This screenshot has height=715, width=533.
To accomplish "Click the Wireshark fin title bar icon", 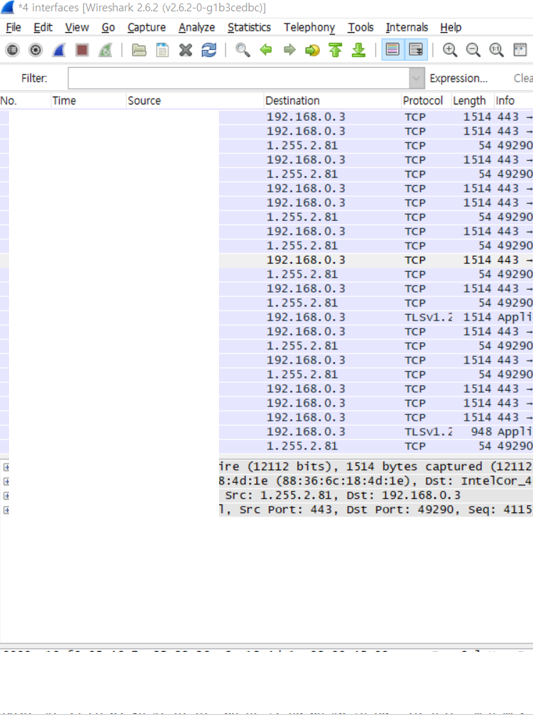I will (8, 7).
